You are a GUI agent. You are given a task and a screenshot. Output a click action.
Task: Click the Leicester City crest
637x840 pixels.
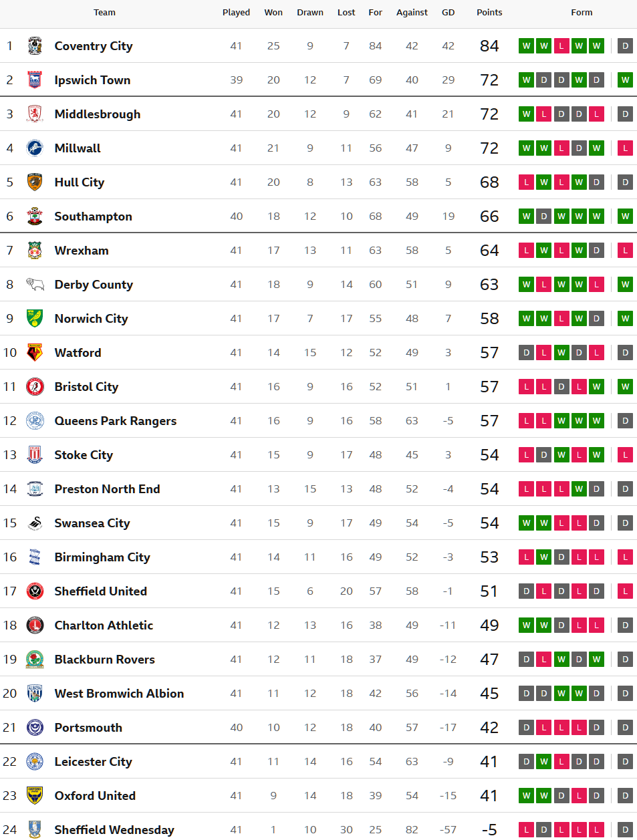(35, 762)
